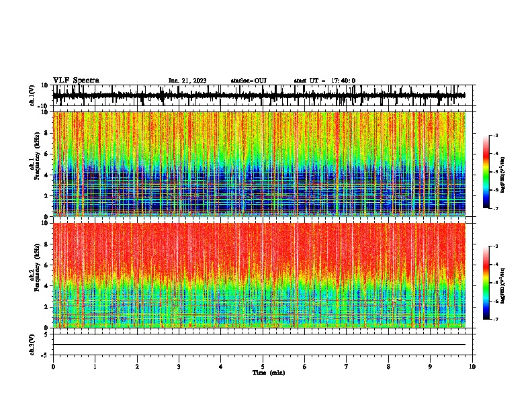The height and width of the screenshot is (411, 532).
Task: Click the "6" kHz tick on ch.2 frequency axis
Action: tap(47, 265)
